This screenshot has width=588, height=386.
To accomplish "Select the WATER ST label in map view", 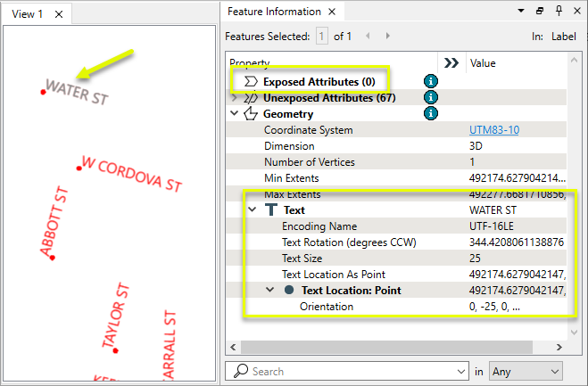I will click(x=76, y=93).
